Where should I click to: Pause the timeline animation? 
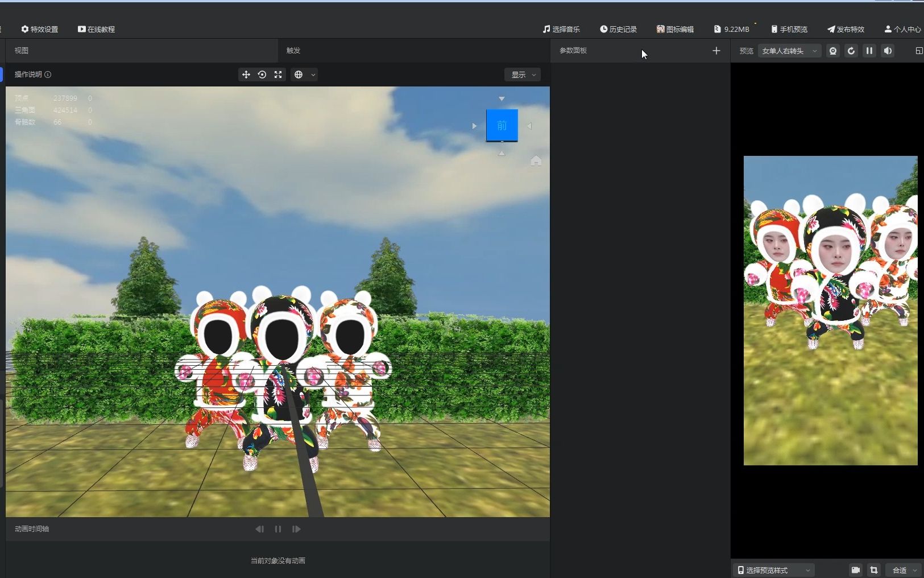point(278,529)
